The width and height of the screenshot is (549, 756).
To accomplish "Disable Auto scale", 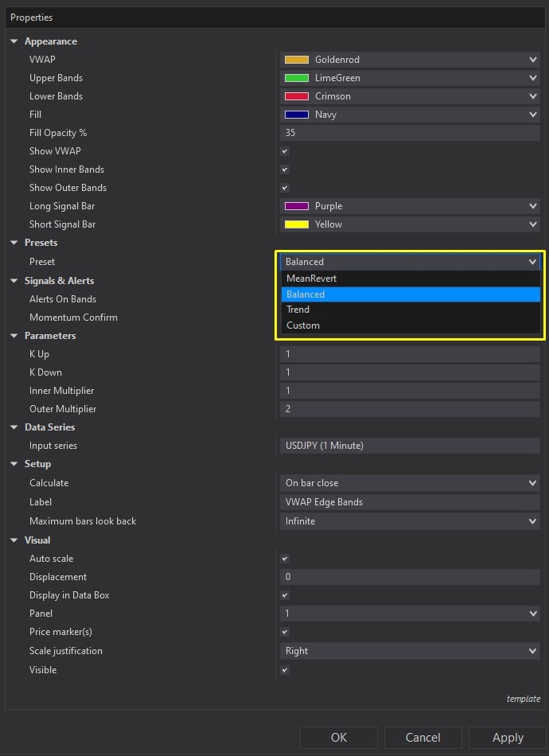I will (284, 559).
